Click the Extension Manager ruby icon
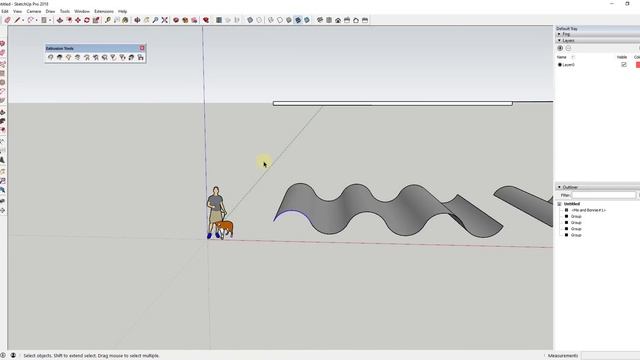The width and height of the screenshot is (640, 360). [x=206, y=20]
